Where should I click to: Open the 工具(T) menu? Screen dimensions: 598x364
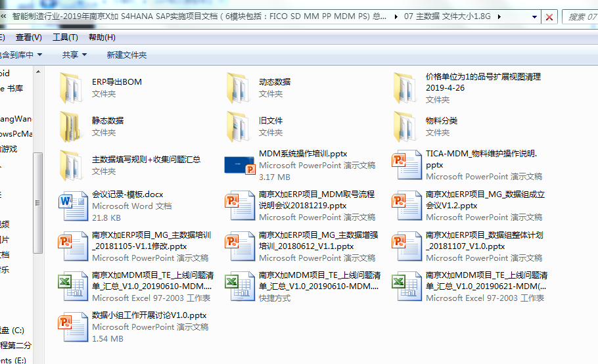tap(65, 37)
